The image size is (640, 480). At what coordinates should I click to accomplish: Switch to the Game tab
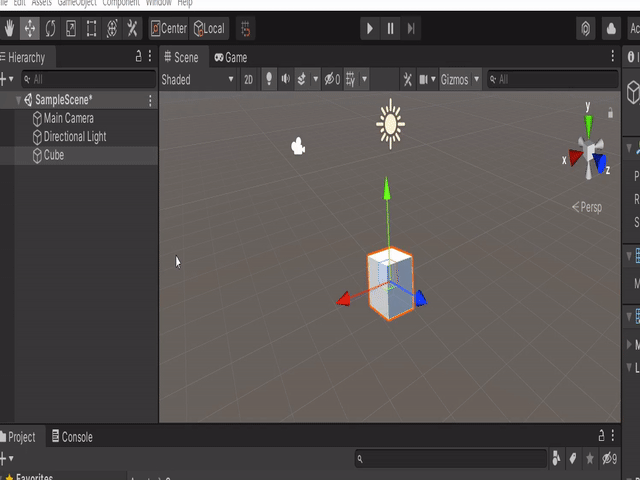click(231, 57)
